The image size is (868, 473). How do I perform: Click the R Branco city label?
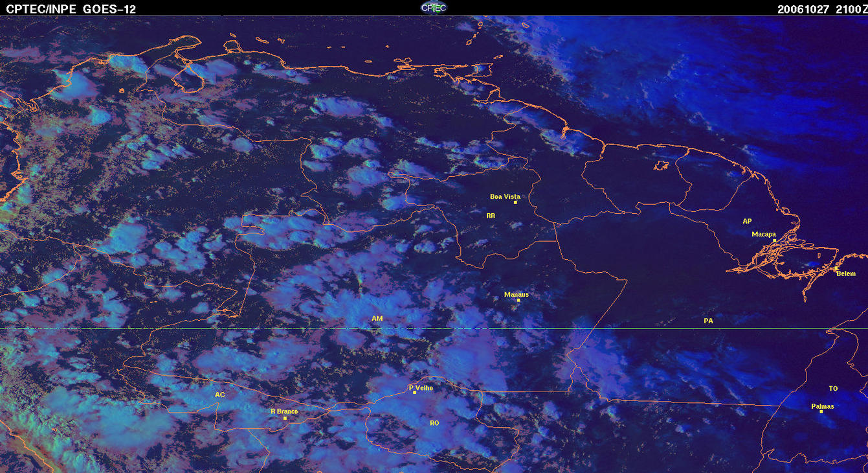point(284,411)
